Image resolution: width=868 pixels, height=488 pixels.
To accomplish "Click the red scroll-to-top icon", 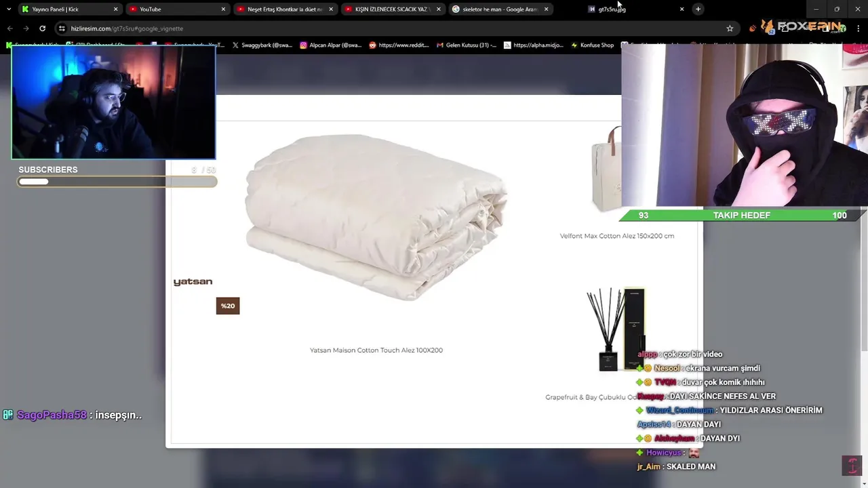I will (x=852, y=466).
